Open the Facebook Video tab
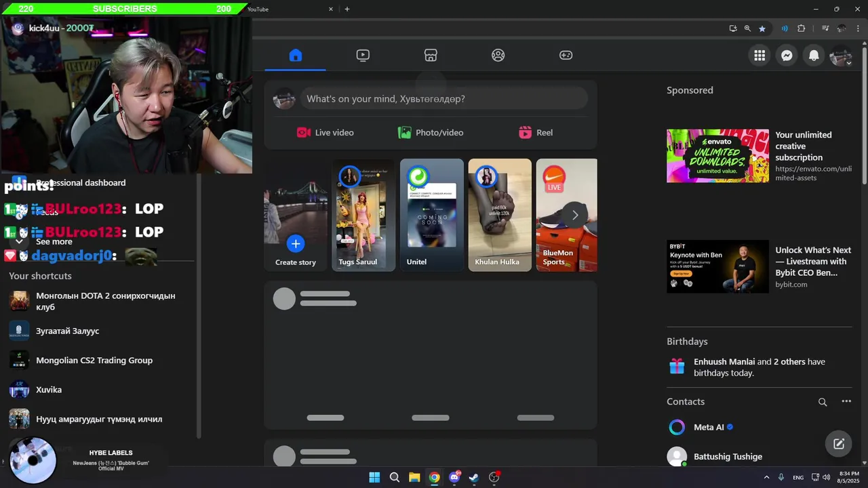Screen dimensions: 868x488 click(x=363, y=56)
